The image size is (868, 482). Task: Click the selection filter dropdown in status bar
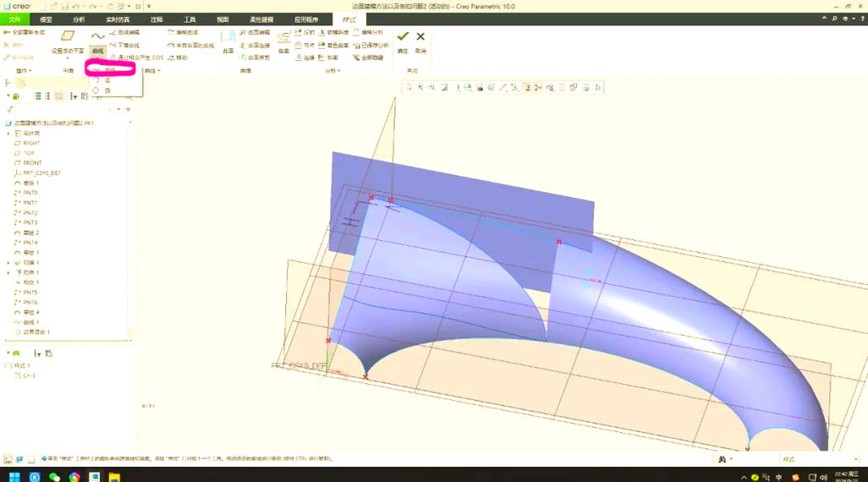(819, 459)
